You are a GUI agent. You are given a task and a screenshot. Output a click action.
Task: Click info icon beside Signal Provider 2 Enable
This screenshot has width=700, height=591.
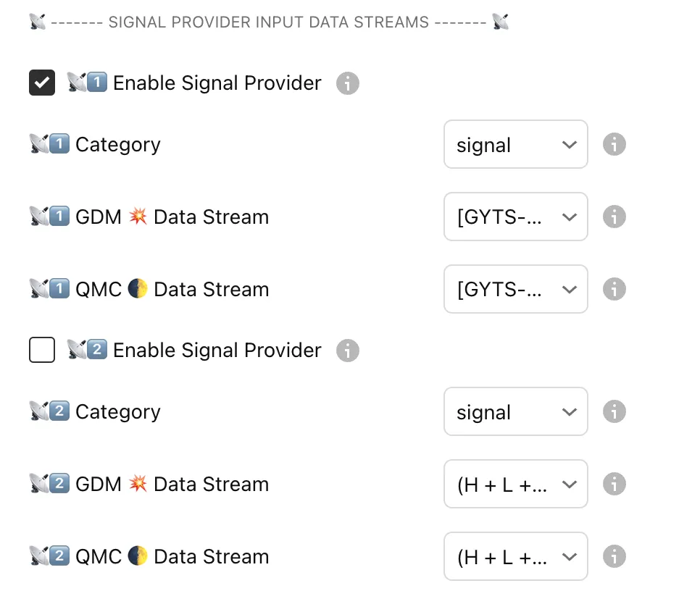pyautogui.click(x=348, y=351)
